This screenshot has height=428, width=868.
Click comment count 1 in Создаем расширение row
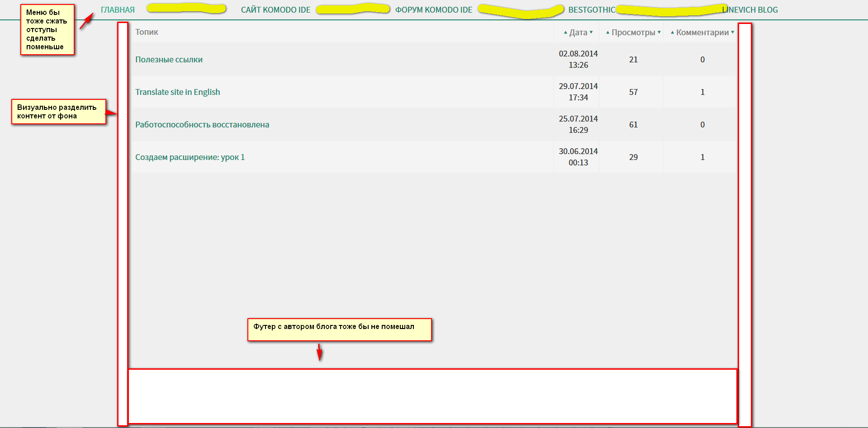tap(702, 157)
